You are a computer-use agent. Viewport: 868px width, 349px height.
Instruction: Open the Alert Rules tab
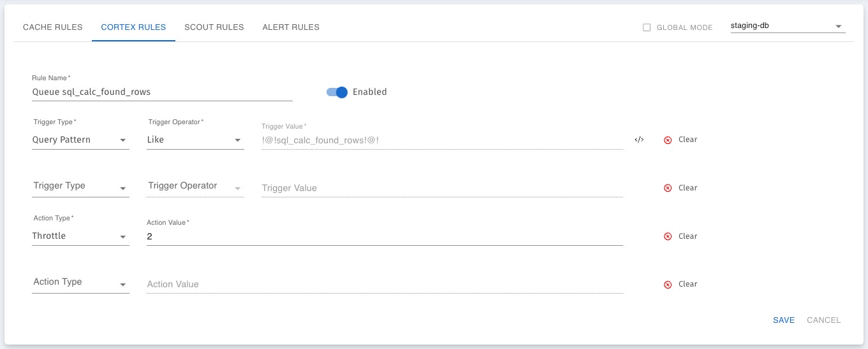click(x=291, y=27)
